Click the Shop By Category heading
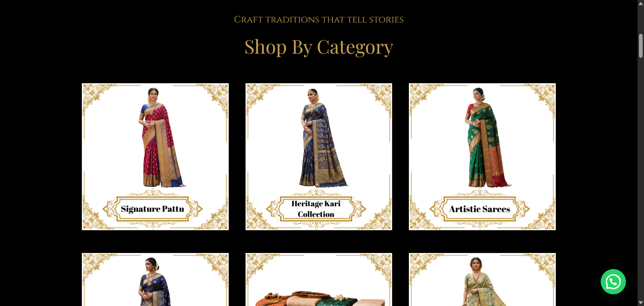This screenshot has height=306, width=644. [x=319, y=47]
